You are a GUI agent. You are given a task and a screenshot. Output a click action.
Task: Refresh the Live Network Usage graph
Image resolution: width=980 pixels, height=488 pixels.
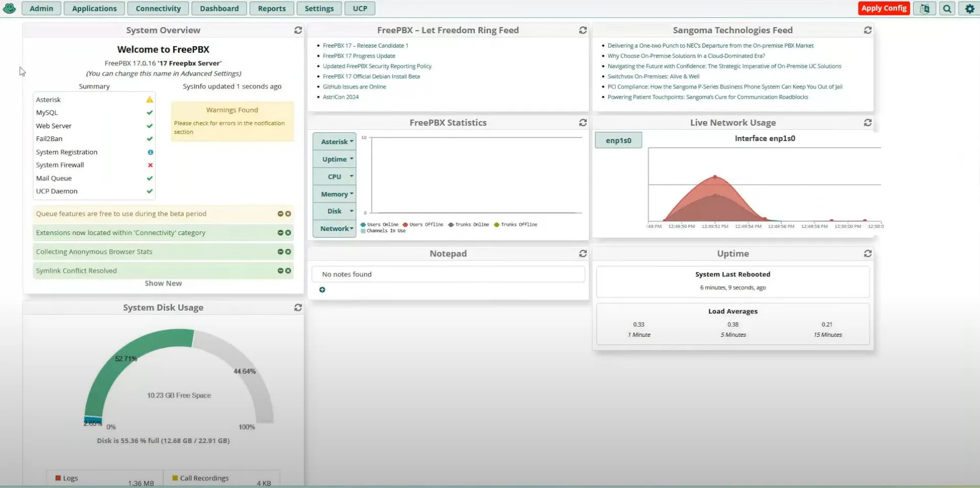tap(868, 123)
